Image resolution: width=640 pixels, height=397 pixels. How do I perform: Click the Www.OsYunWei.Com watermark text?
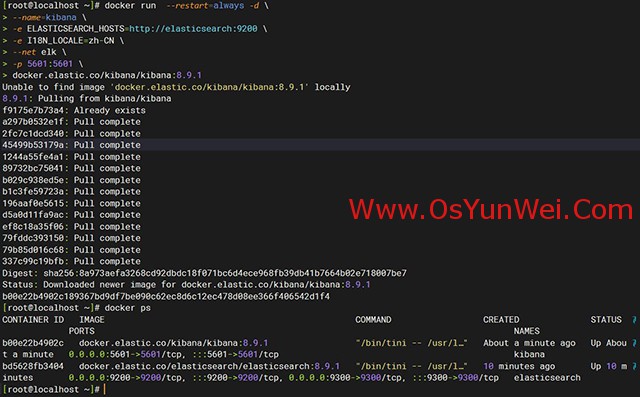pyautogui.click(x=491, y=209)
